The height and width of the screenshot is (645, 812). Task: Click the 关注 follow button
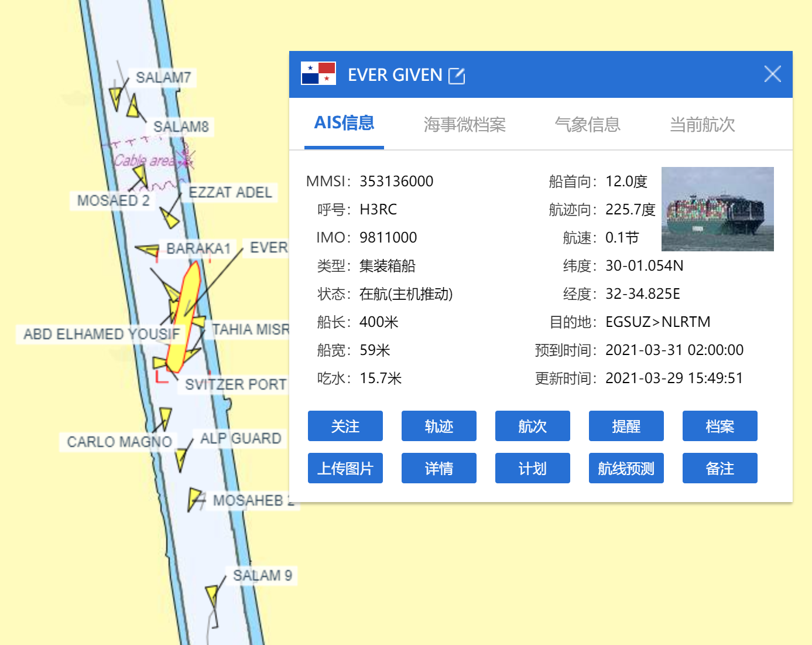345,426
